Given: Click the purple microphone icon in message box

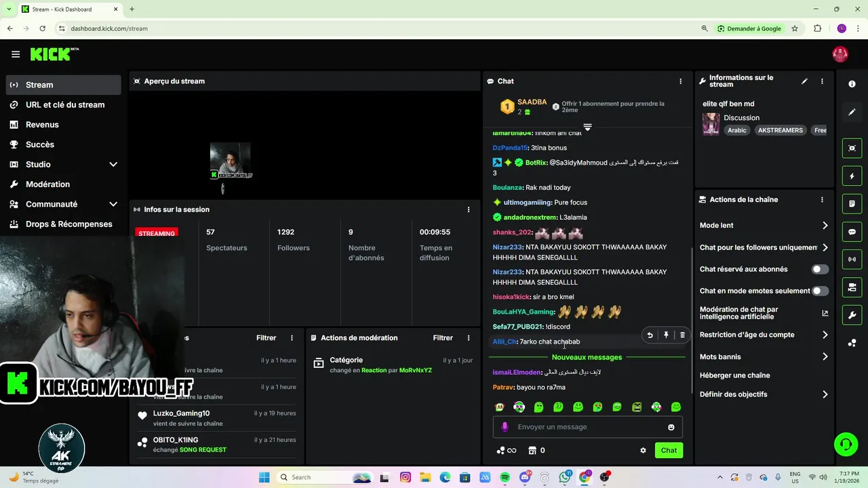Looking at the screenshot, I should click(505, 427).
